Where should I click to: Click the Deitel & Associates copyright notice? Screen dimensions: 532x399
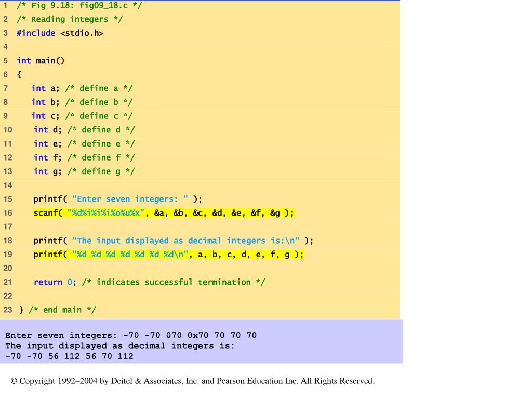click(x=193, y=381)
